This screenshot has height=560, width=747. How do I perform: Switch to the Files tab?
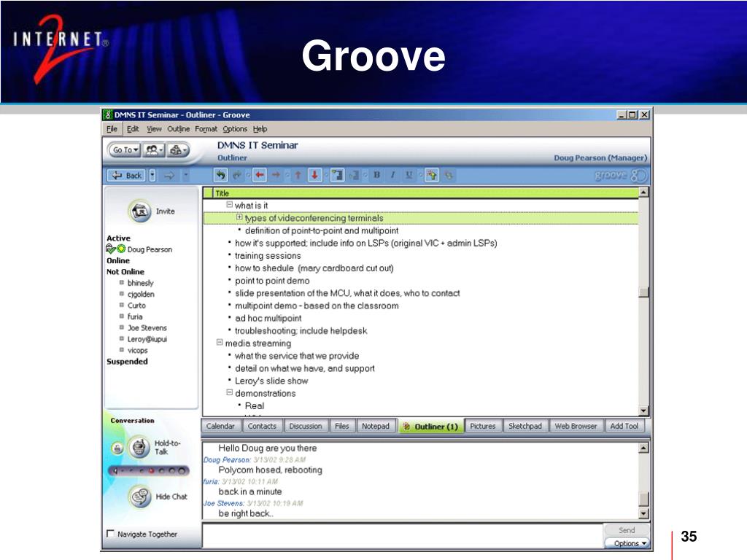click(x=341, y=426)
